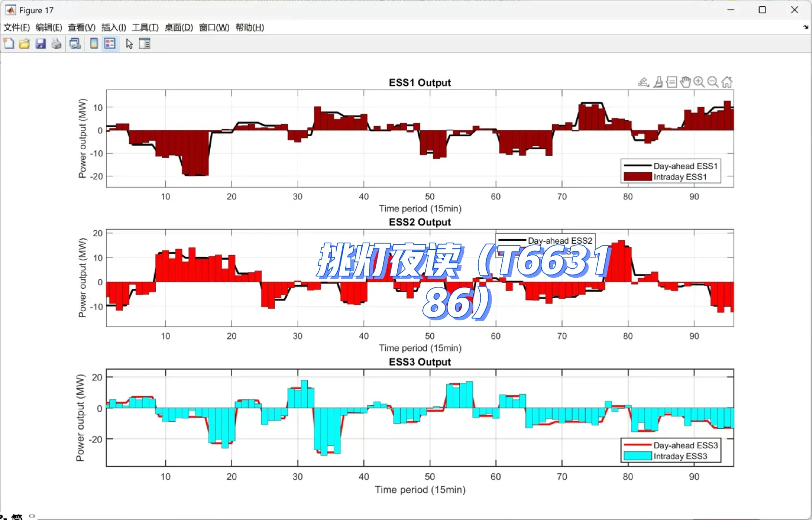Open the 帮助(H) menu
Image resolution: width=812 pixels, height=520 pixels.
(x=250, y=27)
